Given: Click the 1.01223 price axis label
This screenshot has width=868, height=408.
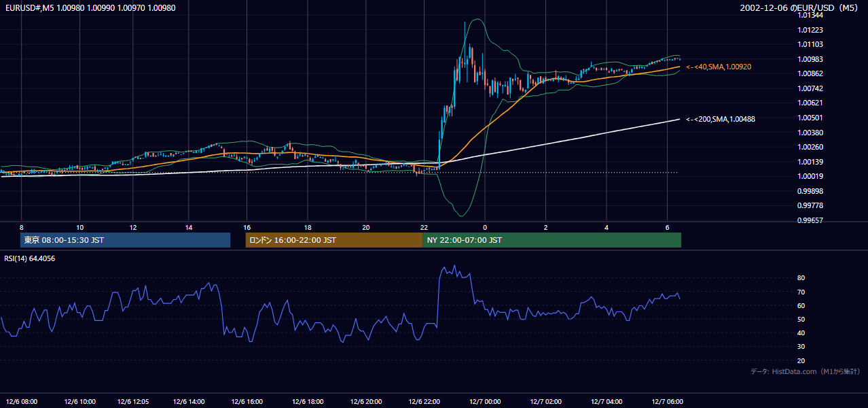Looking at the screenshot, I should (810, 30).
